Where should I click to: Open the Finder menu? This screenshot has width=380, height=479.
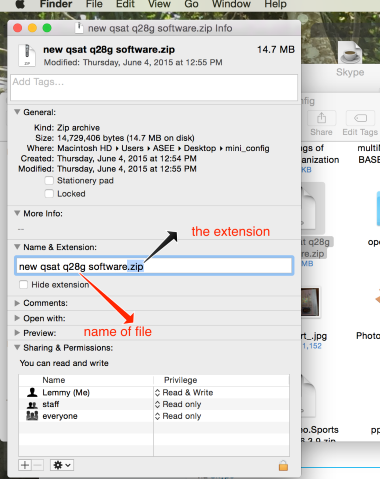(x=56, y=4)
